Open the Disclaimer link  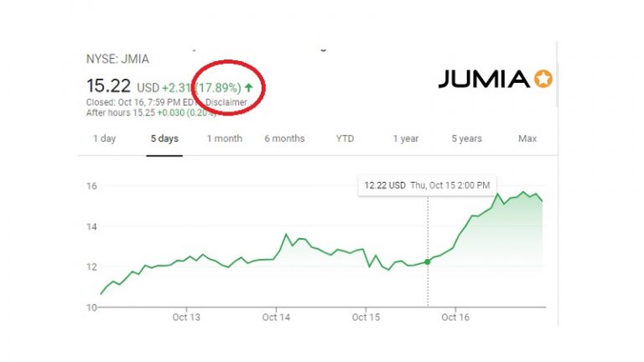(x=226, y=102)
